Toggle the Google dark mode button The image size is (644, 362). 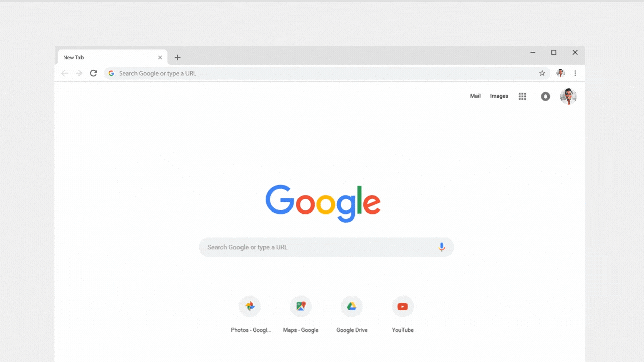(x=545, y=96)
